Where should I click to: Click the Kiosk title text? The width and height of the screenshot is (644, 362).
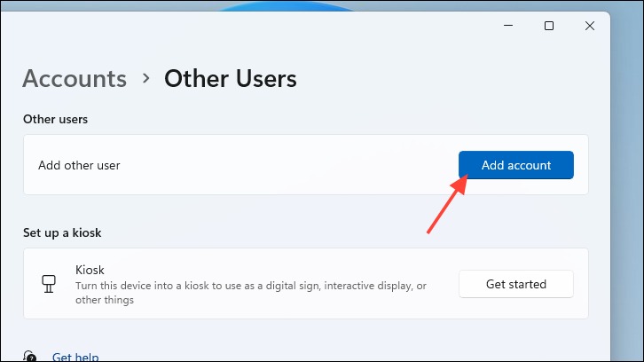[90, 270]
